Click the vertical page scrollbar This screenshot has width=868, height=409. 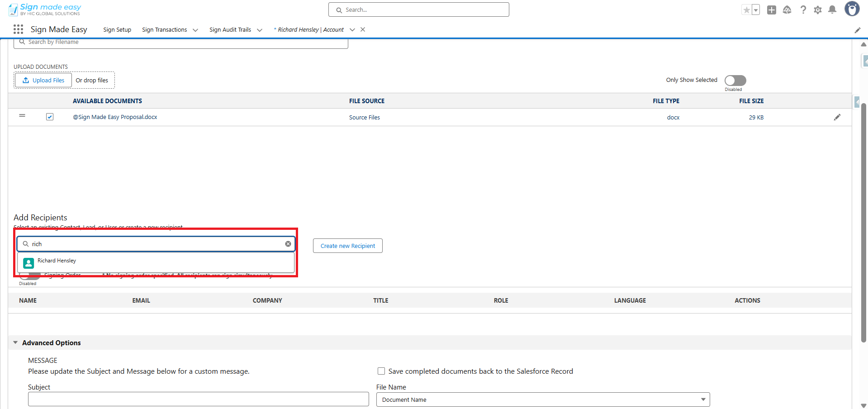click(863, 223)
